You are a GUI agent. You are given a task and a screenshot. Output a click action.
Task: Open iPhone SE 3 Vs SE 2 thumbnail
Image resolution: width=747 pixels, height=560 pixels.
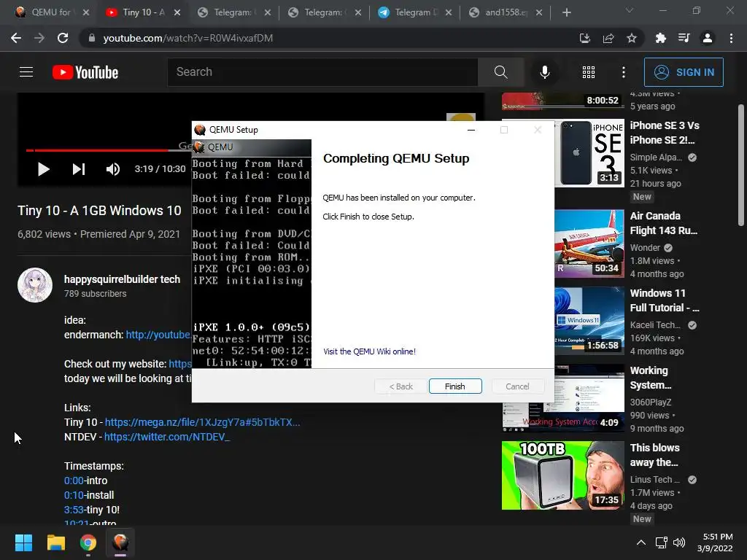click(x=589, y=153)
